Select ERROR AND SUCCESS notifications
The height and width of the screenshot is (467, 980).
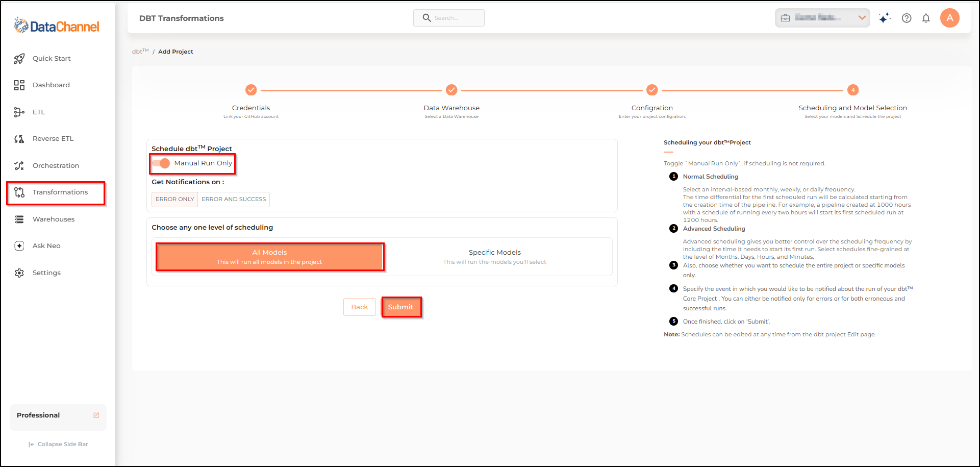point(234,200)
